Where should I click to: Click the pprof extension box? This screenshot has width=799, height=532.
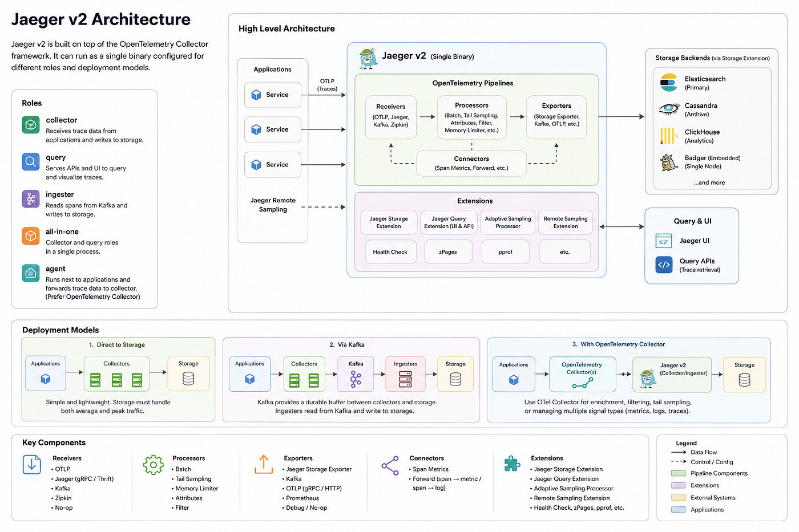click(506, 251)
